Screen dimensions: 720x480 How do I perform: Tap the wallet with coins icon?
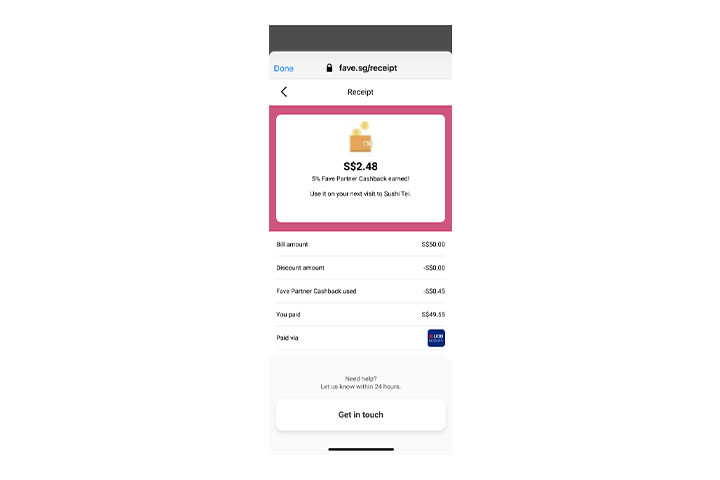pos(361,137)
